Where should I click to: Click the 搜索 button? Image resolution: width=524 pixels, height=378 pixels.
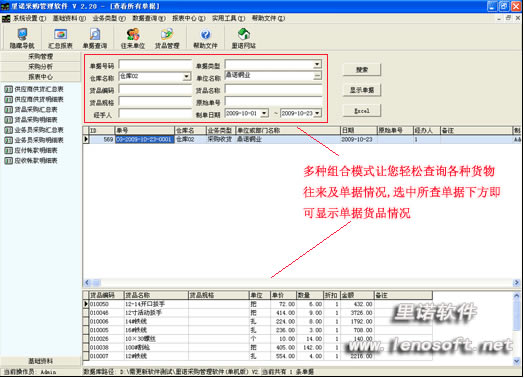[x=362, y=70]
